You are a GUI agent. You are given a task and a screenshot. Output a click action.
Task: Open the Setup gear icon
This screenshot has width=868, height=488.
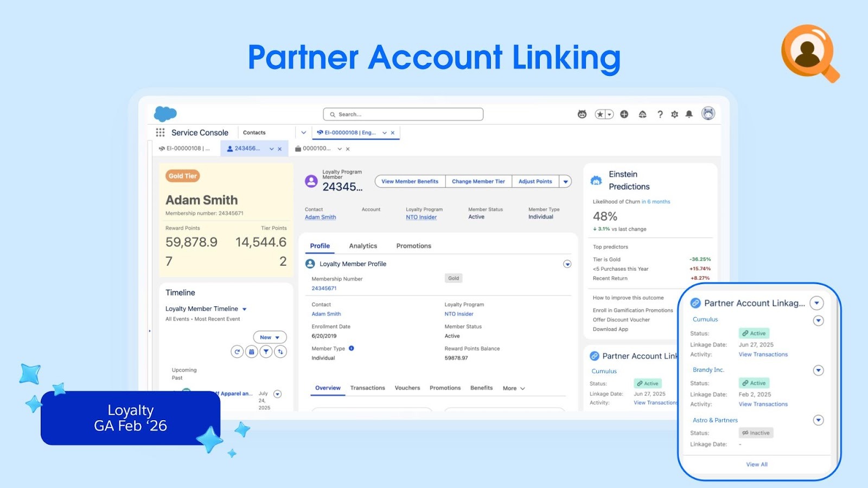[x=674, y=114]
